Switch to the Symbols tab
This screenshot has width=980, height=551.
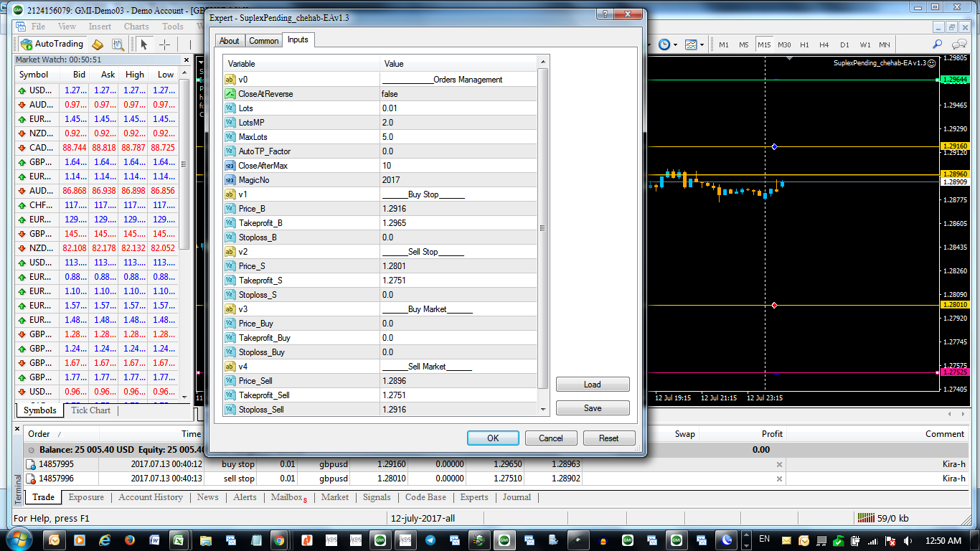pyautogui.click(x=39, y=410)
